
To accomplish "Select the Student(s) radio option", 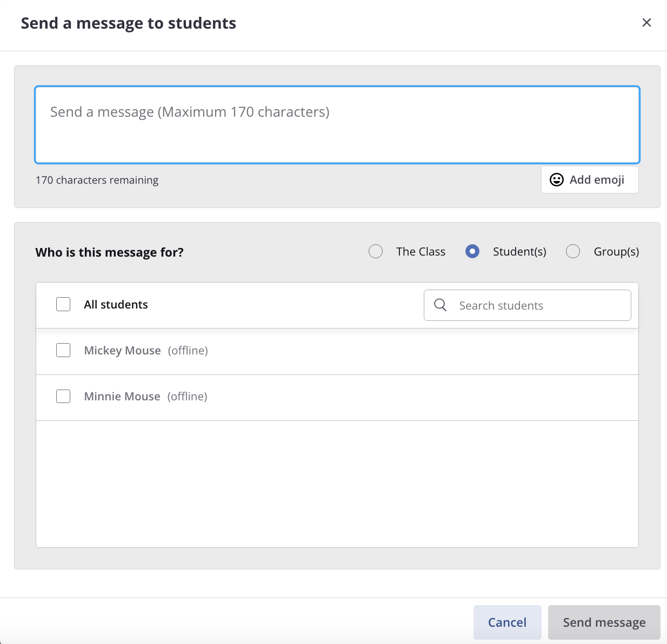I will [472, 251].
